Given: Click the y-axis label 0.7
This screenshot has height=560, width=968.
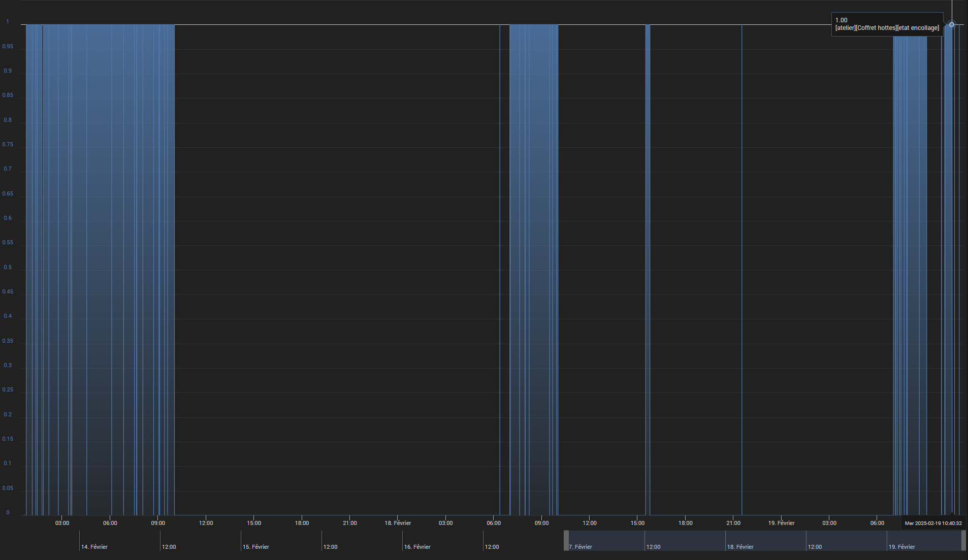Looking at the screenshot, I should pyautogui.click(x=8, y=169).
